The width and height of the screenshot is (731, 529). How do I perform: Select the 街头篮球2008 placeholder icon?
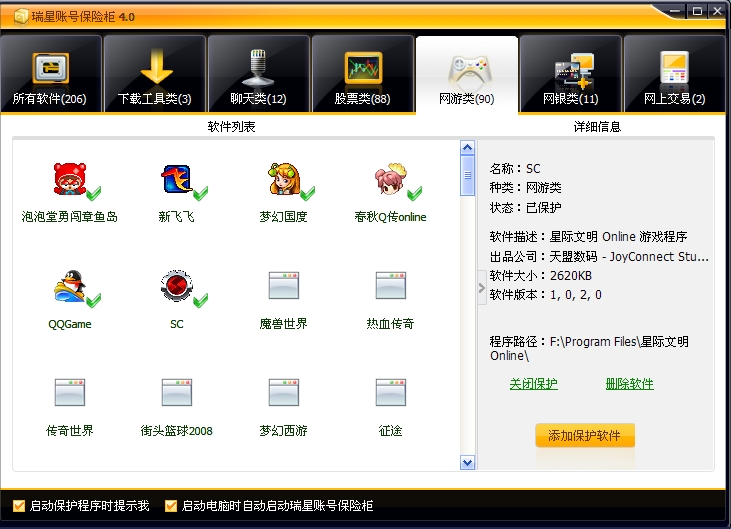click(x=177, y=392)
